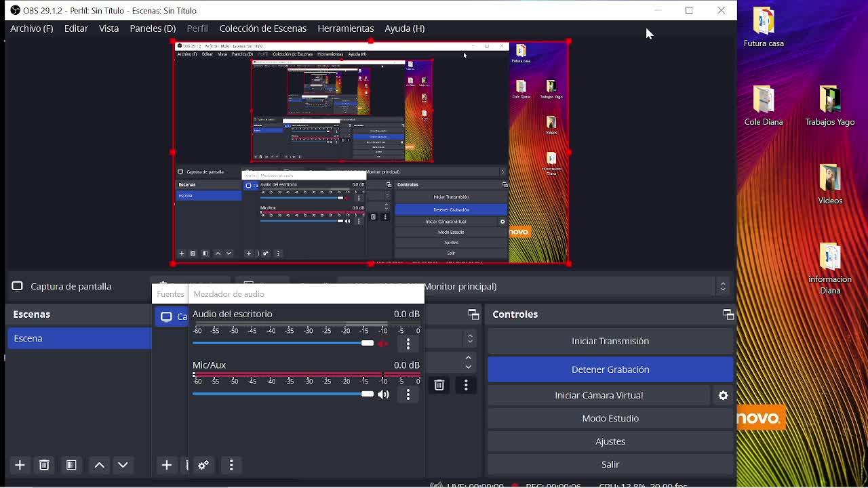868x488 pixels.
Task: Open the audio mixer three-dot menu
Action: pos(231,465)
